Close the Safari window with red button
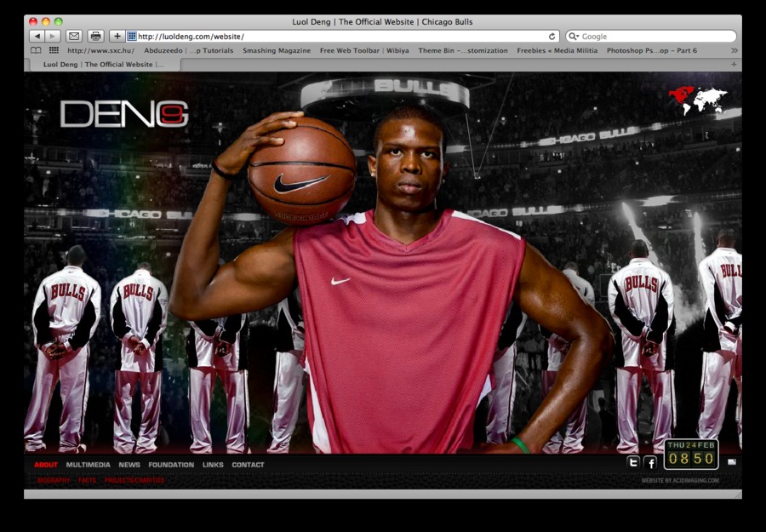 (33, 21)
